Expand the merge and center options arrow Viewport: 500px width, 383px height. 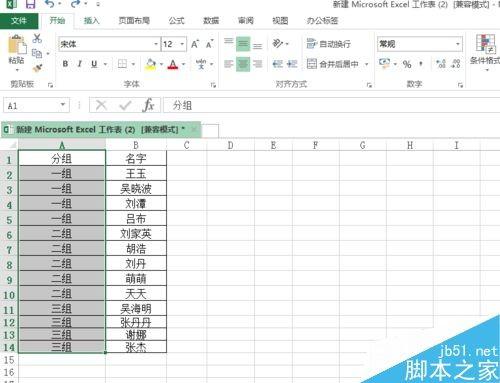[x=366, y=64]
